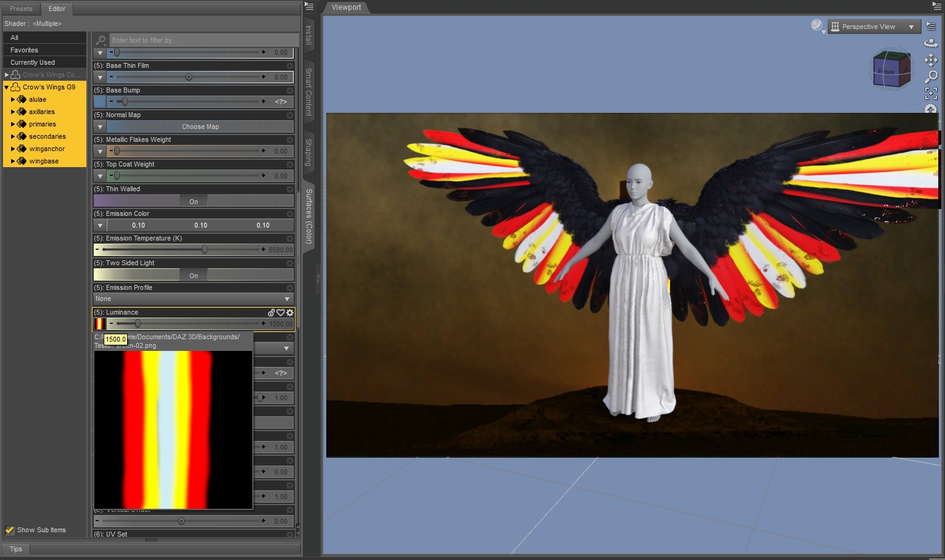Open the Luminance gear settings

tap(290, 313)
